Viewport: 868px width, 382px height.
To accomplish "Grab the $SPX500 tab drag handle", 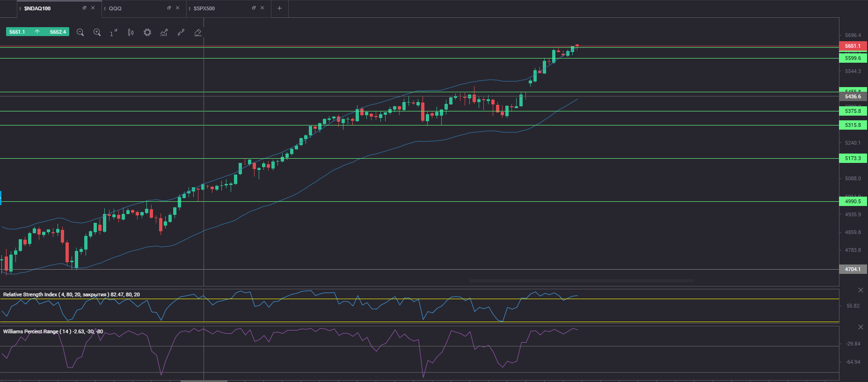I will [x=190, y=8].
